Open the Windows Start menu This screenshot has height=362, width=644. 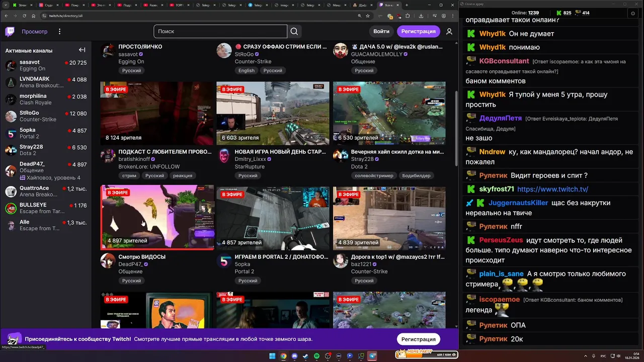(272, 356)
